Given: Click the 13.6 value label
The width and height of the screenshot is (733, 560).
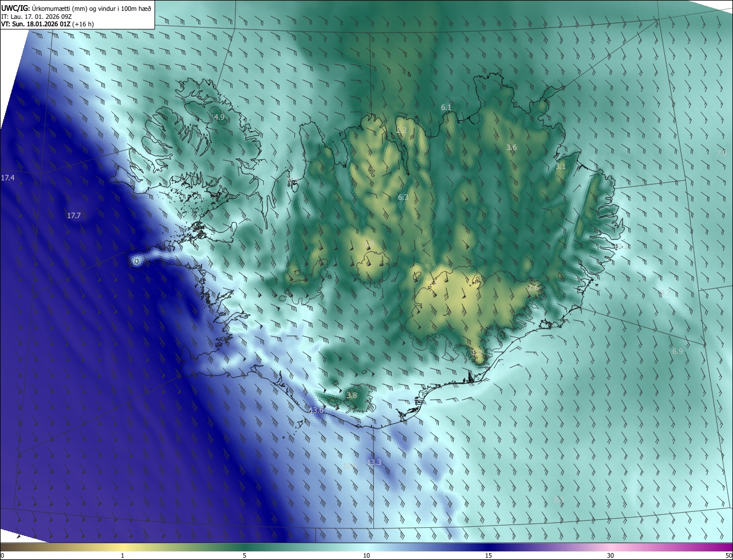Looking at the screenshot, I should click(316, 410).
